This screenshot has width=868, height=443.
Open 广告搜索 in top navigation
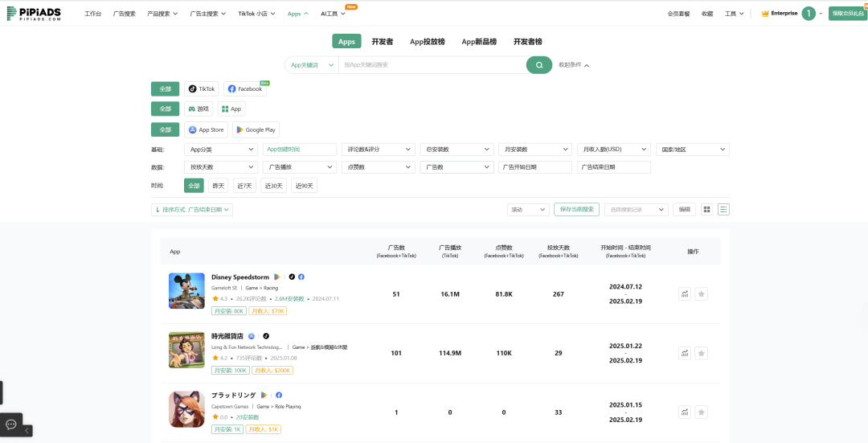click(124, 14)
